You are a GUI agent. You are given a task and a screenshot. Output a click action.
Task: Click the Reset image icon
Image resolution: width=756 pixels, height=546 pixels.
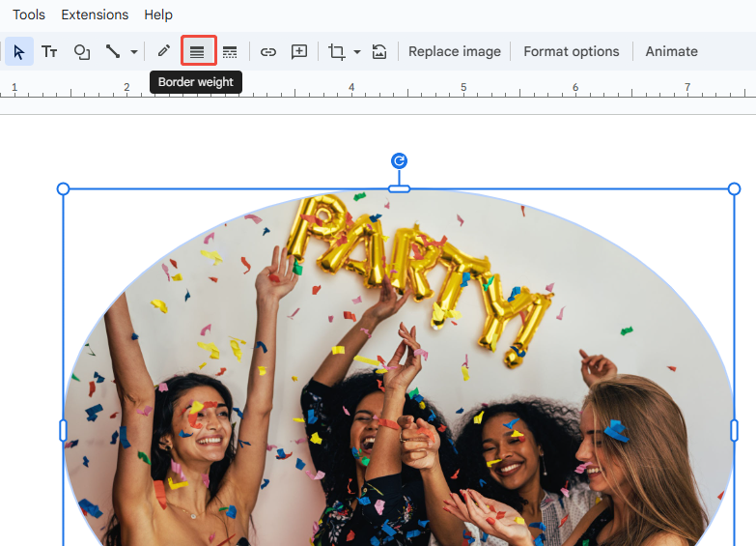pyautogui.click(x=379, y=52)
